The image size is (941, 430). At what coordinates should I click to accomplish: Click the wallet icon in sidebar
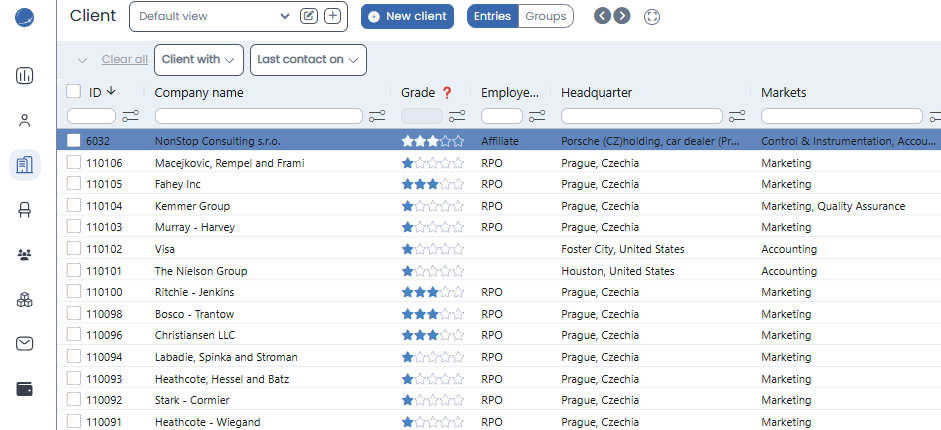25,389
